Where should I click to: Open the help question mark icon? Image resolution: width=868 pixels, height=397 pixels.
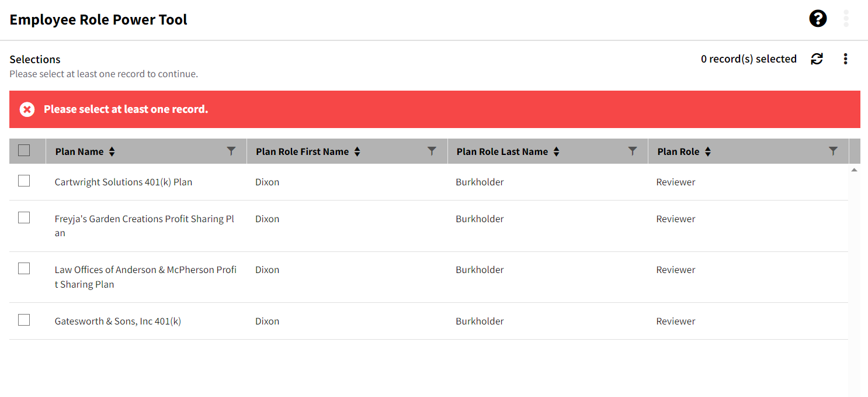click(x=818, y=19)
